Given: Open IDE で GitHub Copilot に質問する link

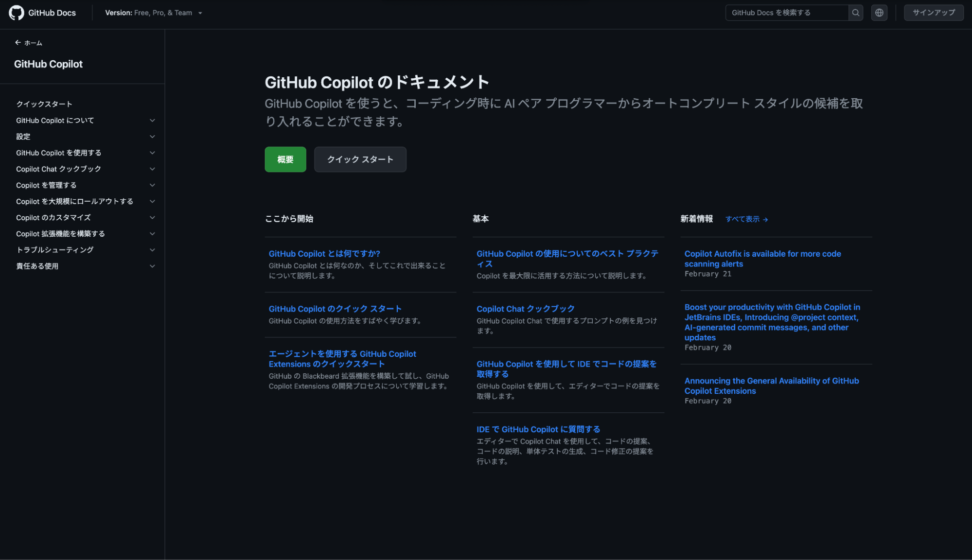Looking at the screenshot, I should [538, 429].
